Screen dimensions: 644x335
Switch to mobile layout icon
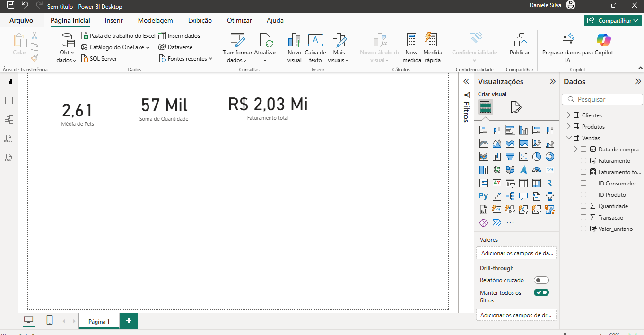(x=50, y=320)
